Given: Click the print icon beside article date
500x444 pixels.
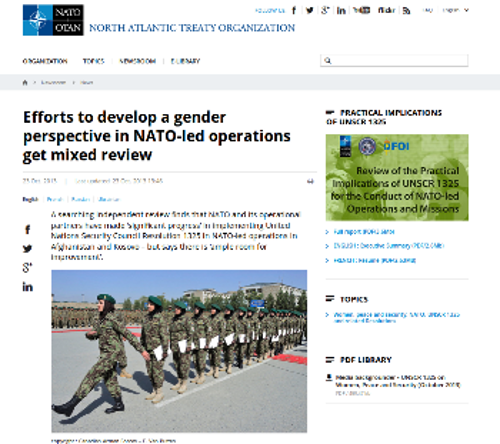Looking at the screenshot, I should tap(310, 181).
